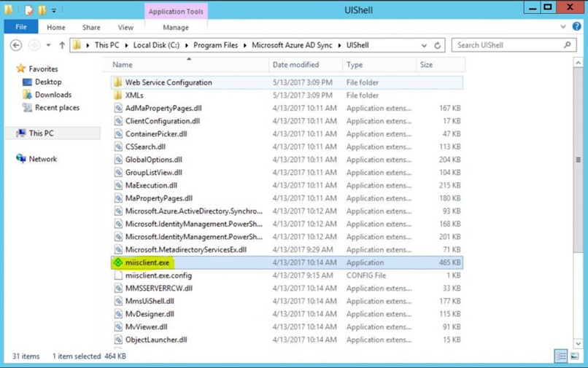Click This PC in the address breadcrumb
This screenshot has width=588, height=368.
[107, 45]
